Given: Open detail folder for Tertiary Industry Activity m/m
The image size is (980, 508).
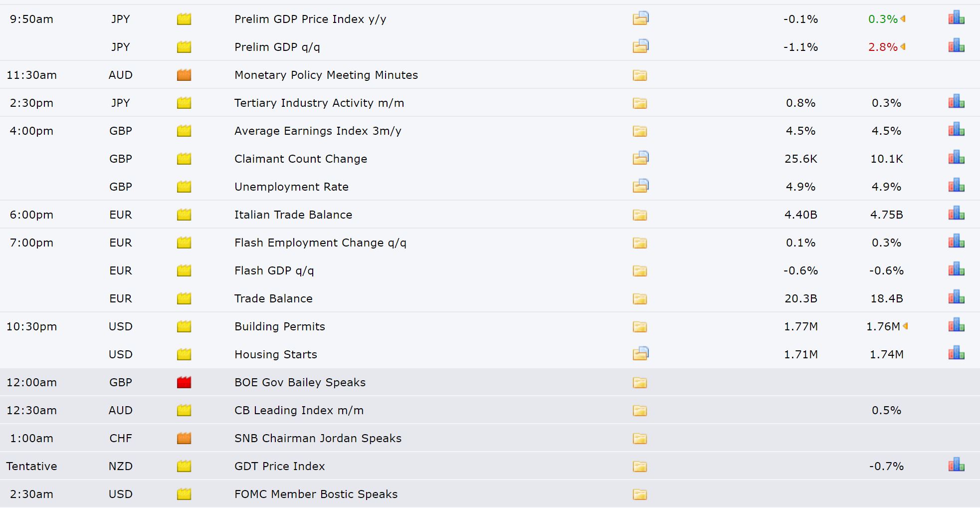Looking at the screenshot, I should click(640, 103).
